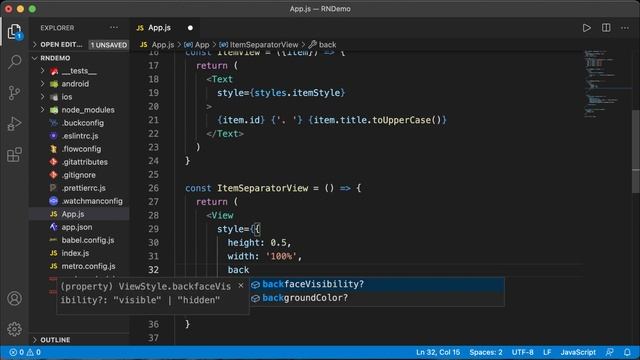This screenshot has height=360, width=640.
Task: Change end of line via LF
Action: pos(547,352)
